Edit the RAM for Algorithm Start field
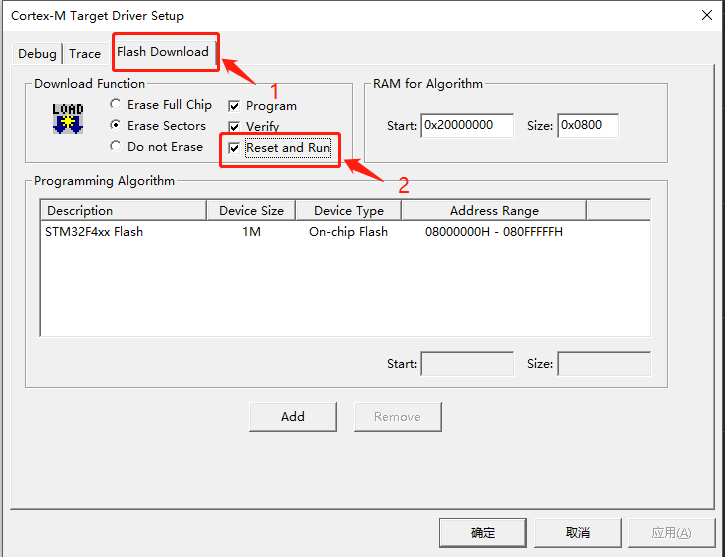Screen dimensions: 725x557 467,125
